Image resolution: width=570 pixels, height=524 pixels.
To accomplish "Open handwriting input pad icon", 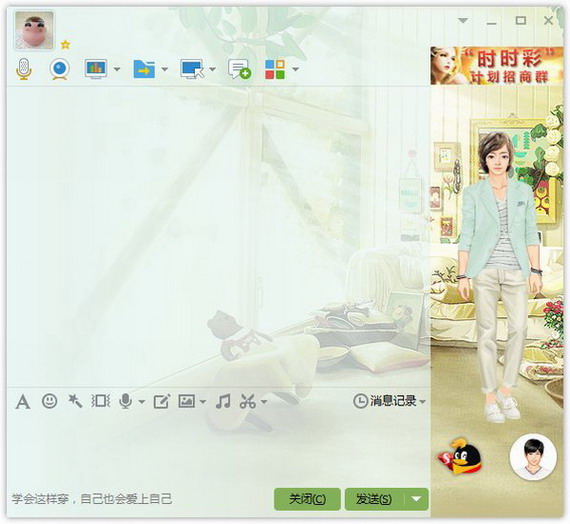I will pyautogui.click(x=161, y=402).
